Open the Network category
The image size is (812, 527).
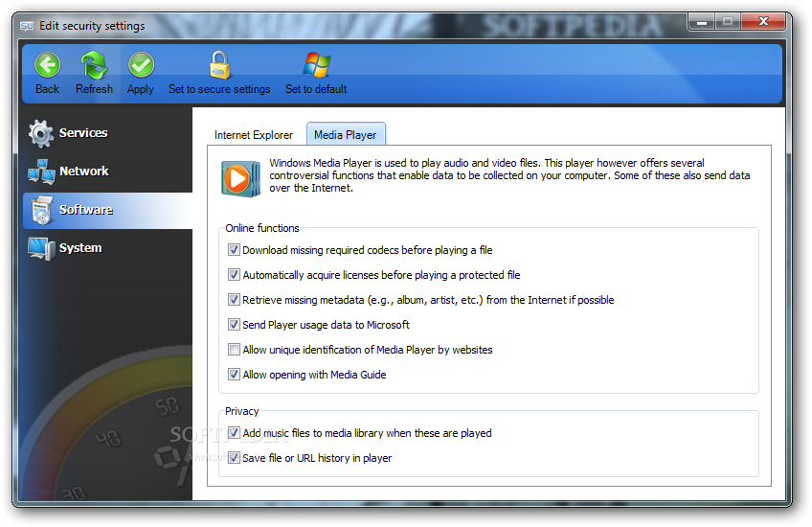point(107,172)
